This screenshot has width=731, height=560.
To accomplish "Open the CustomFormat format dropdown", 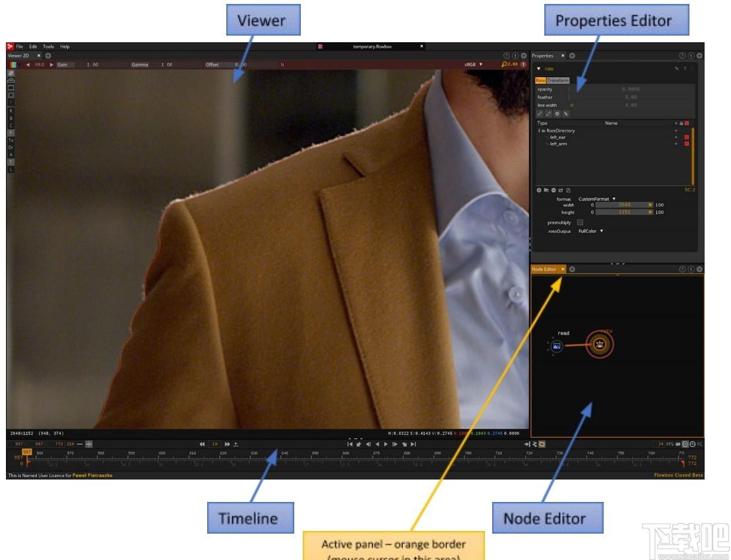I will 597,199.
